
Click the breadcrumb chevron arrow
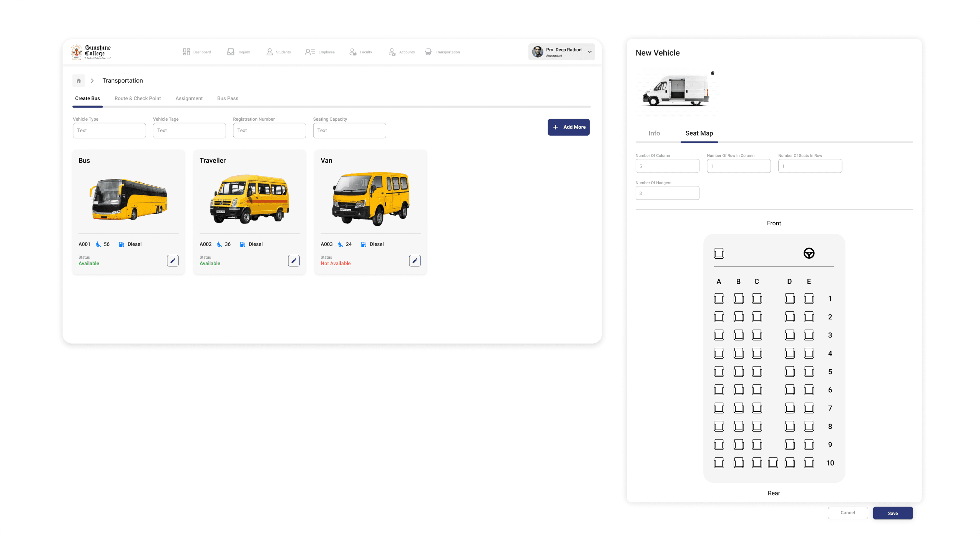point(92,81)
